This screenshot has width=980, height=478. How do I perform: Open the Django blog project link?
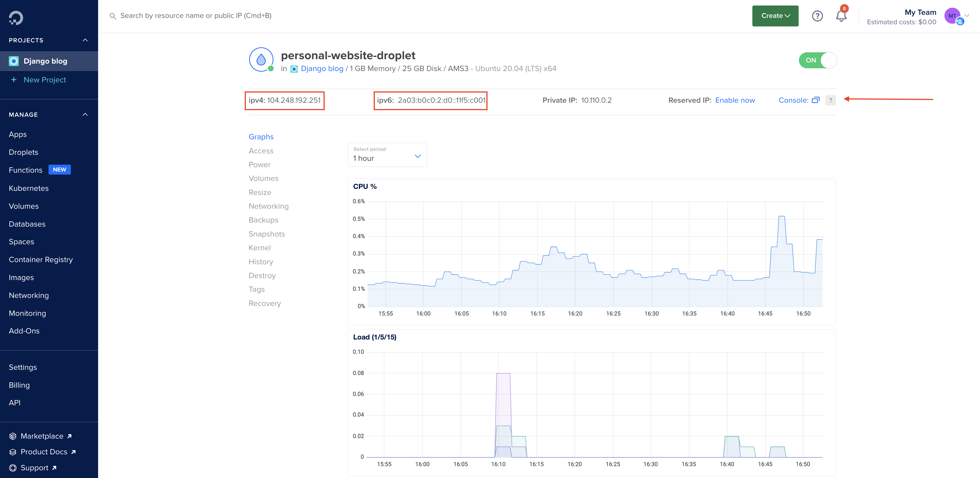click(x=322, y=69)
